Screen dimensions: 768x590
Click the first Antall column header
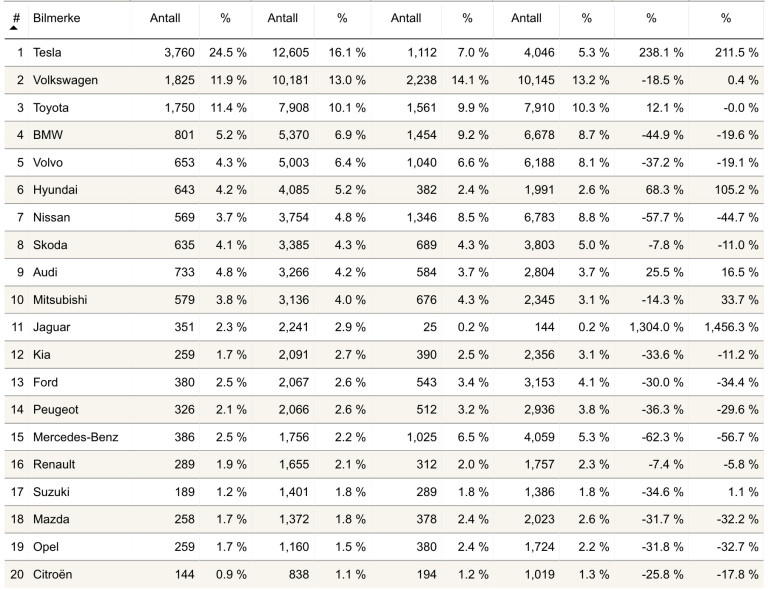click(x=165, y=18)
